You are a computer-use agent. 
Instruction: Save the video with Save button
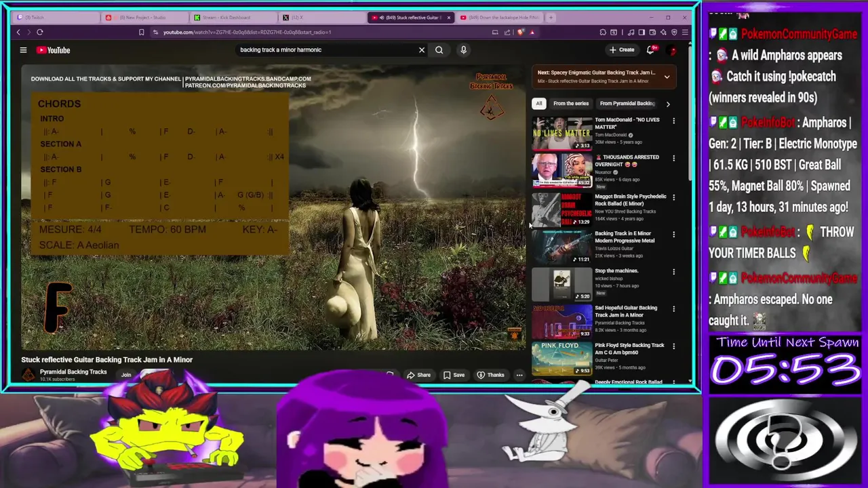[454, 375]
